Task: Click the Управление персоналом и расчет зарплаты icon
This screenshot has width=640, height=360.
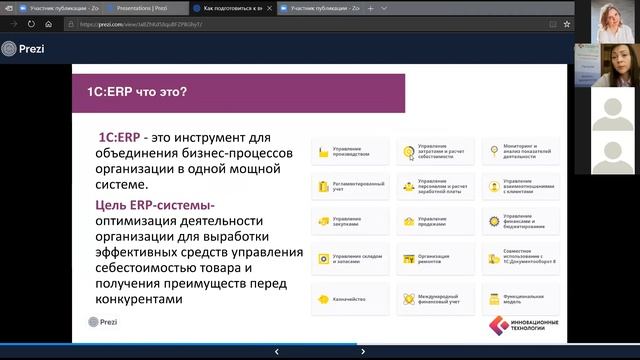Action: pos(409,187)
